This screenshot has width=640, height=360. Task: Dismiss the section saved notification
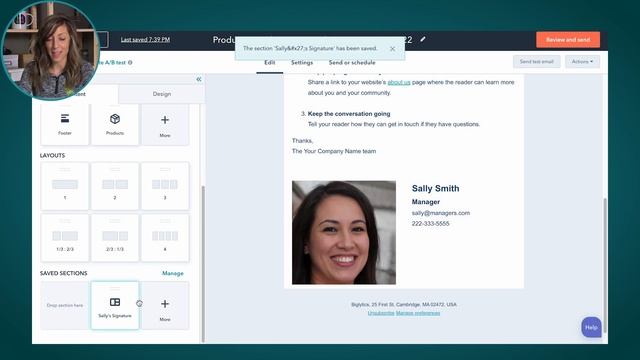(392, 49)
